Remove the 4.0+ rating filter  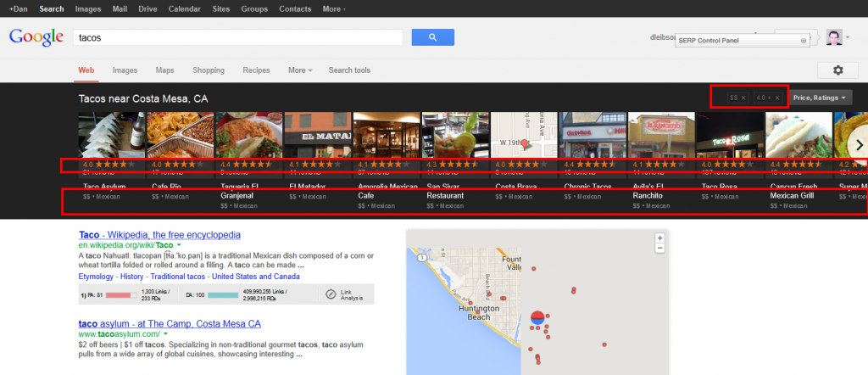777,98
